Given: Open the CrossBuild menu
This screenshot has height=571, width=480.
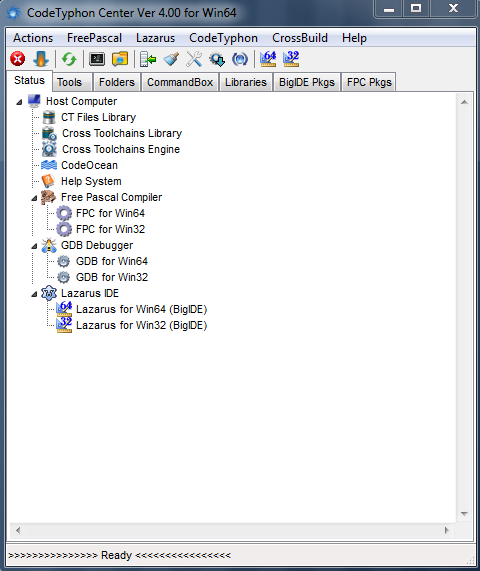Looking at the screenshot, I should pos(300,38).
